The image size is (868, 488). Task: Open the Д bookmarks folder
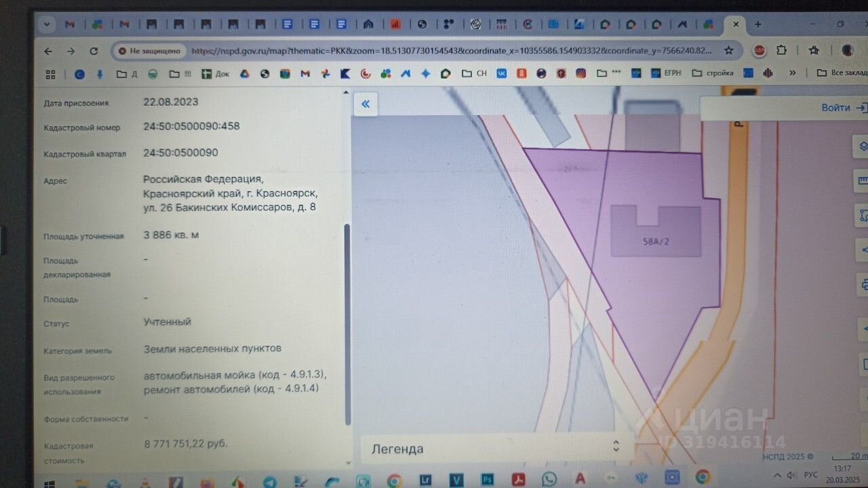click(x=127, y=74)
